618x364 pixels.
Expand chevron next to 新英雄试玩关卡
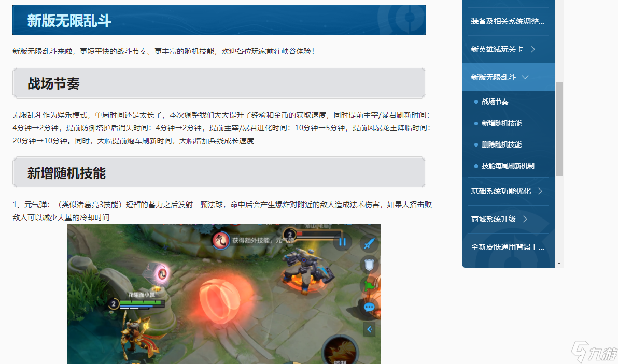click(533, 49)
